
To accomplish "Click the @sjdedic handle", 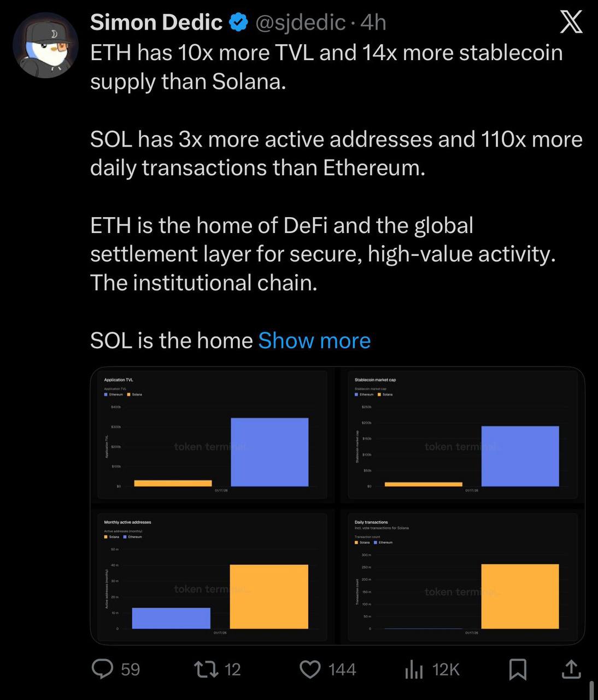I will (300, 22).
